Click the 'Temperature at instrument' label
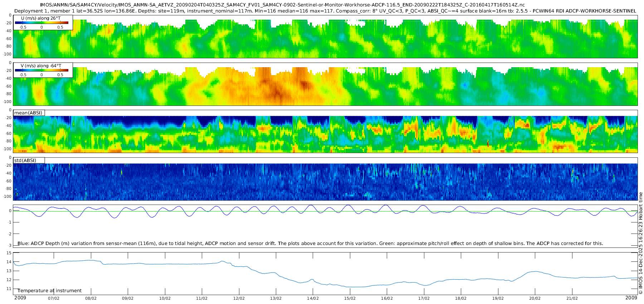The height and width of the screenshot is (304, 644). coord(50,291)
